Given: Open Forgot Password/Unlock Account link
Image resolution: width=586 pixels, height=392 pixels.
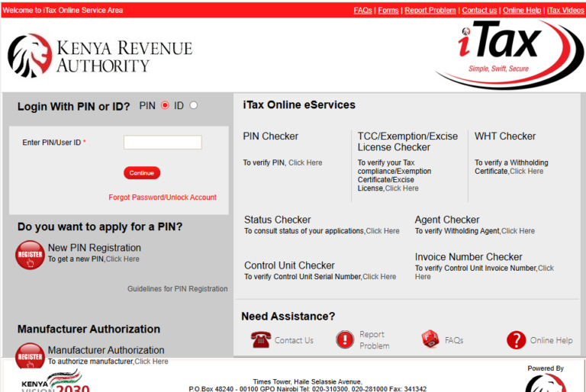Looking at the screenshot, I should [163, 198].
